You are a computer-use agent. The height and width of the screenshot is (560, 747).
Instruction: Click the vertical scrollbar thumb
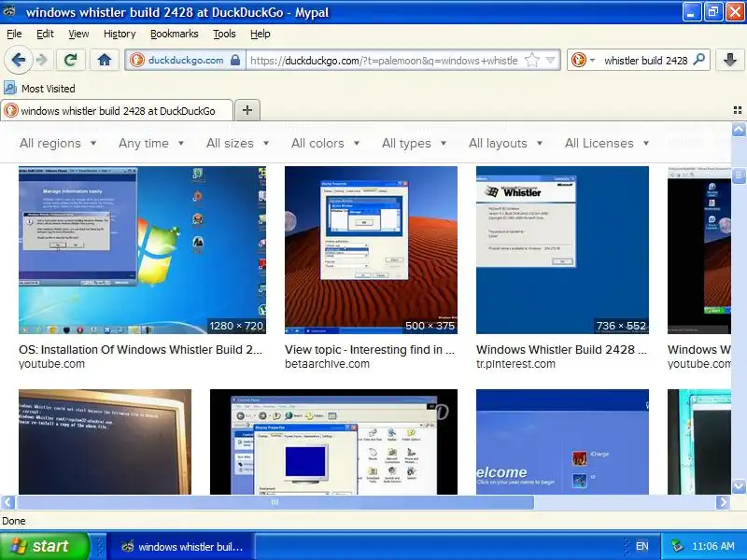(x=739, y=175)
